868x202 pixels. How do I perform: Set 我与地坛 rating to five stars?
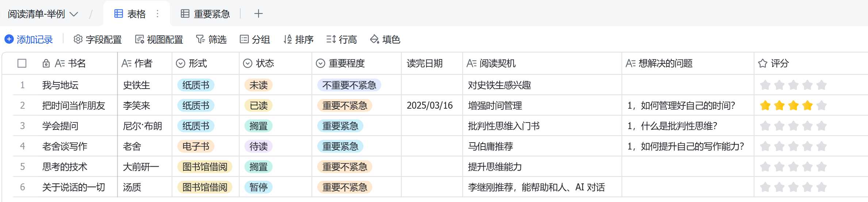(822, 85)
